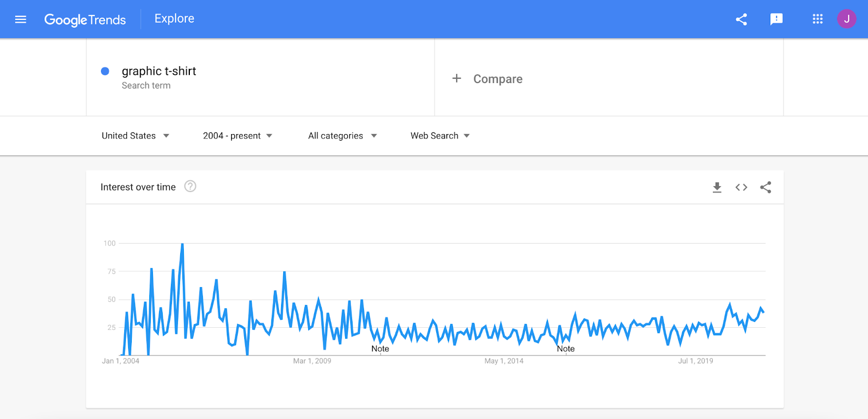
Task: Click the blue graphic t-shirt color dot
Action: (x=105, y=71)
